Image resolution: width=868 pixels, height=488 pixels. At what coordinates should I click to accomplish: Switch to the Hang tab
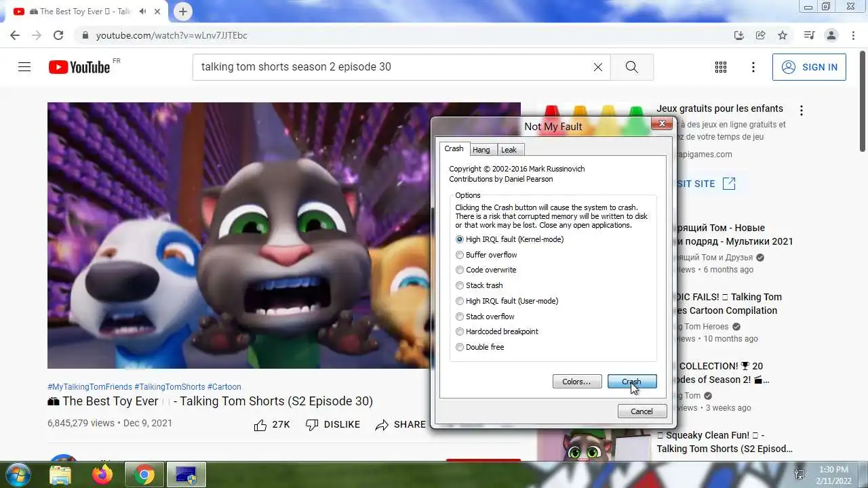pos(481,150)
